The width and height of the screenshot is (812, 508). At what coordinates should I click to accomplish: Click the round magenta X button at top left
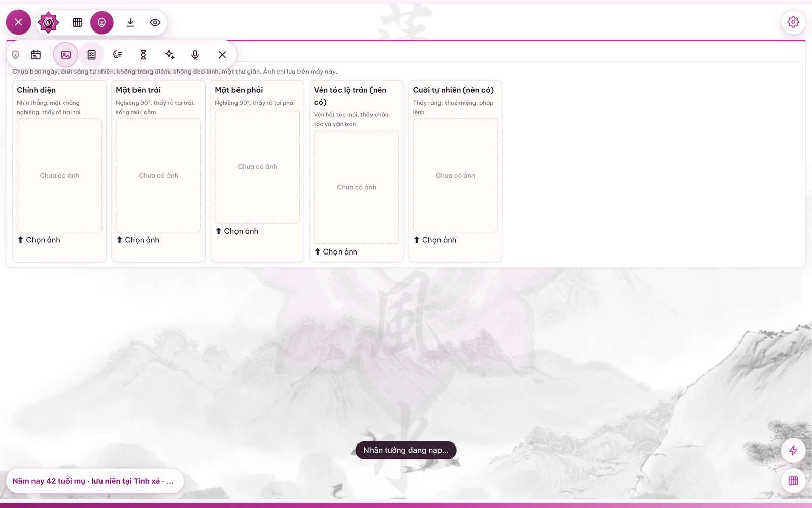(18, 22)
